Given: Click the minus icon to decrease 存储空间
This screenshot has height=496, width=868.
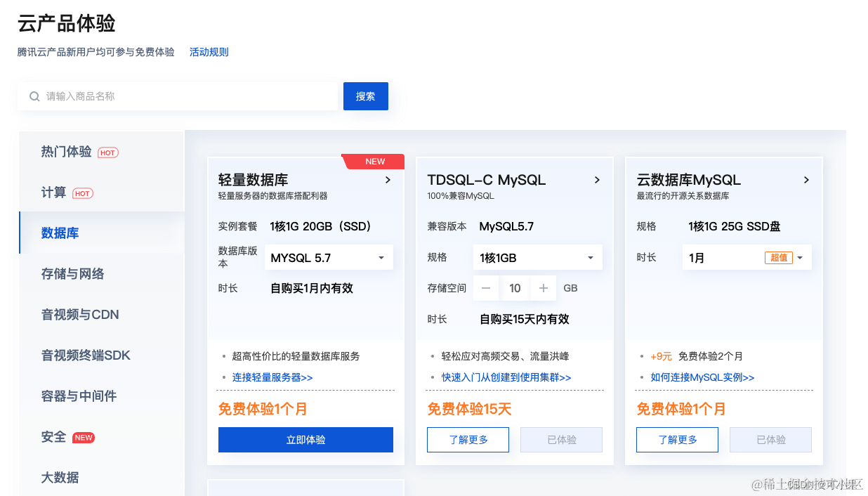Looking at the screenshot, I should [x=486, y=287].
